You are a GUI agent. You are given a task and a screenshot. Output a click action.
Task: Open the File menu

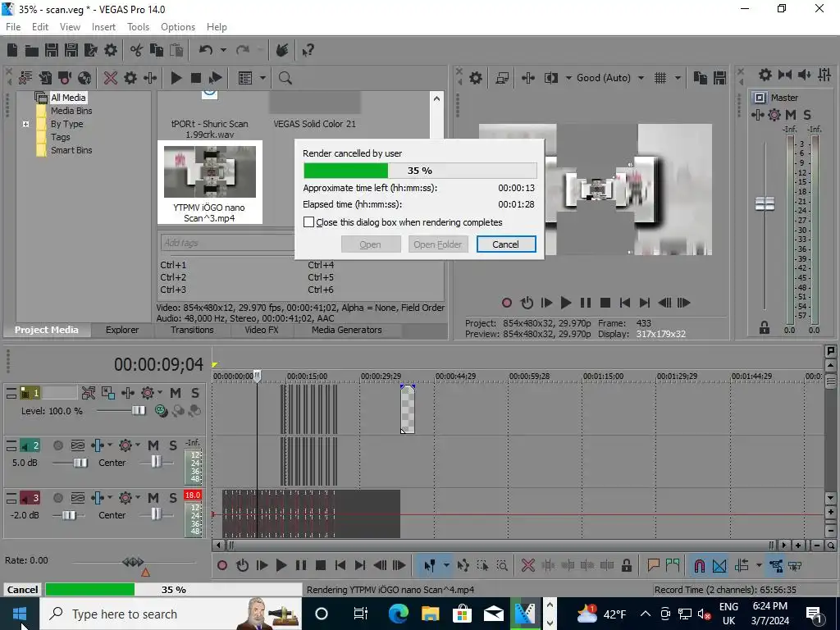tap(13, 27)
